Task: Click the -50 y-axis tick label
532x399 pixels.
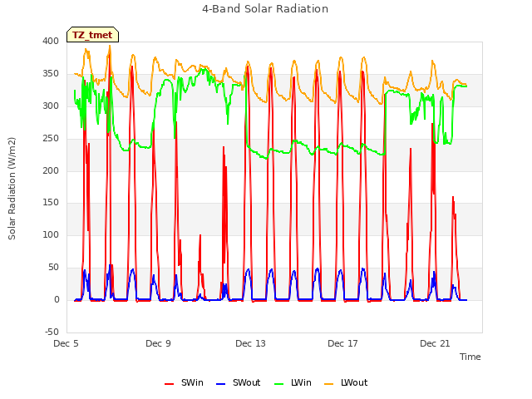Action: [52, 332]
